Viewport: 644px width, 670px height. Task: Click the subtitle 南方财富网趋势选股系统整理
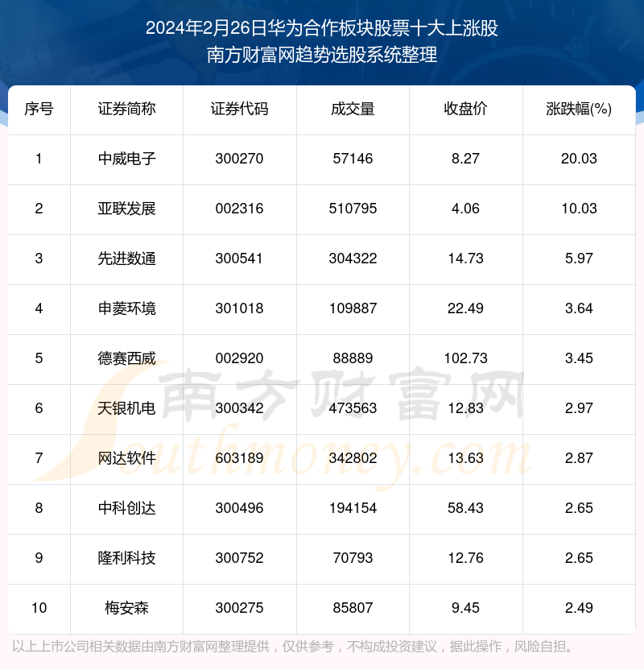coord(322,55)
